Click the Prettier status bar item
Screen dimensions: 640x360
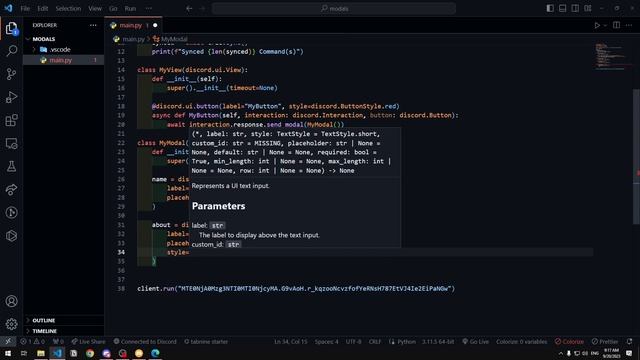click(x=605, y=342)
